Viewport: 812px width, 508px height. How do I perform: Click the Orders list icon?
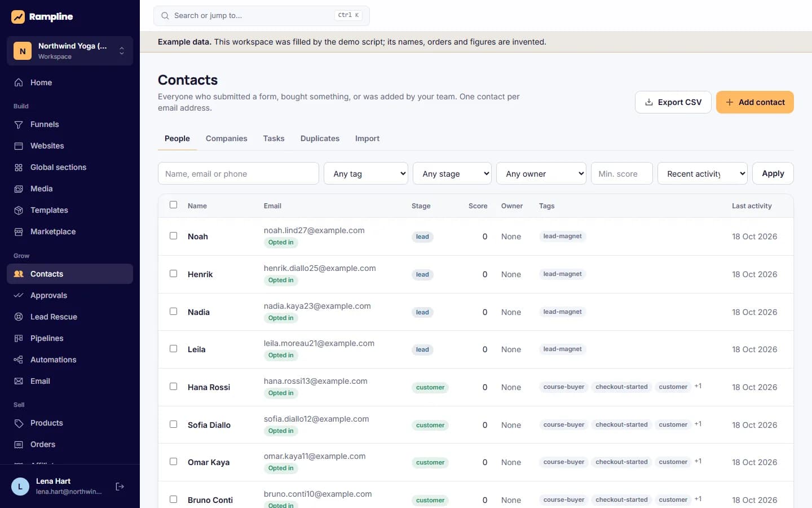(19, 444)
